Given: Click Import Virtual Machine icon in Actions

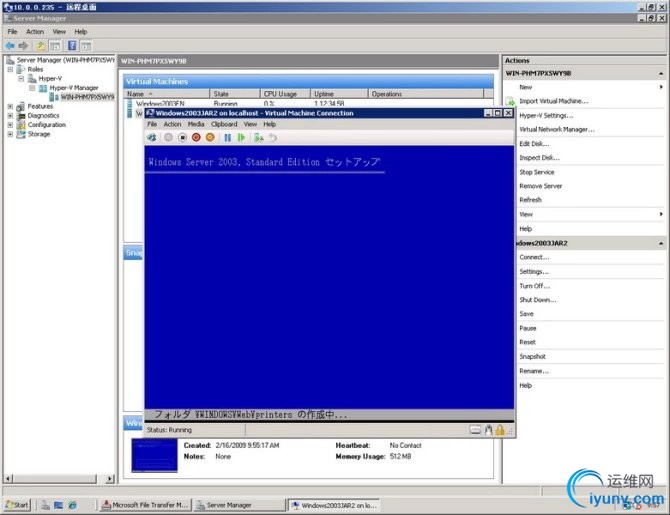Looking at the screenshot, I should click(x=510, y=102).
